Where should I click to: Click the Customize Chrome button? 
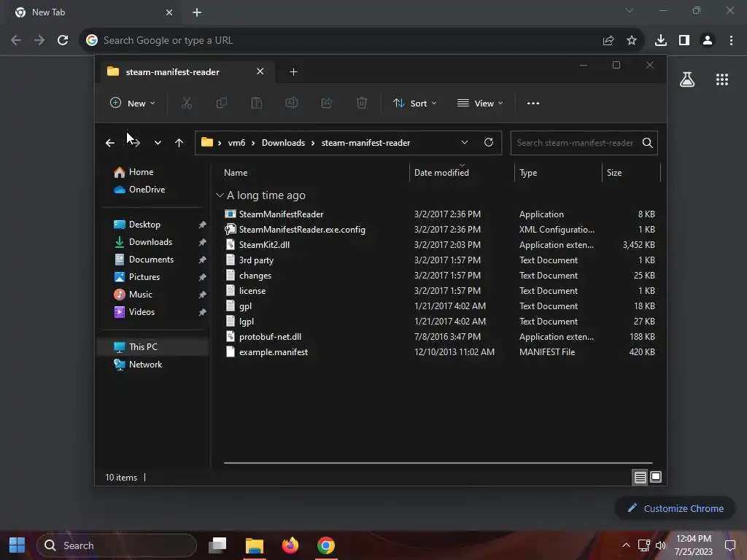pos(676,508)
